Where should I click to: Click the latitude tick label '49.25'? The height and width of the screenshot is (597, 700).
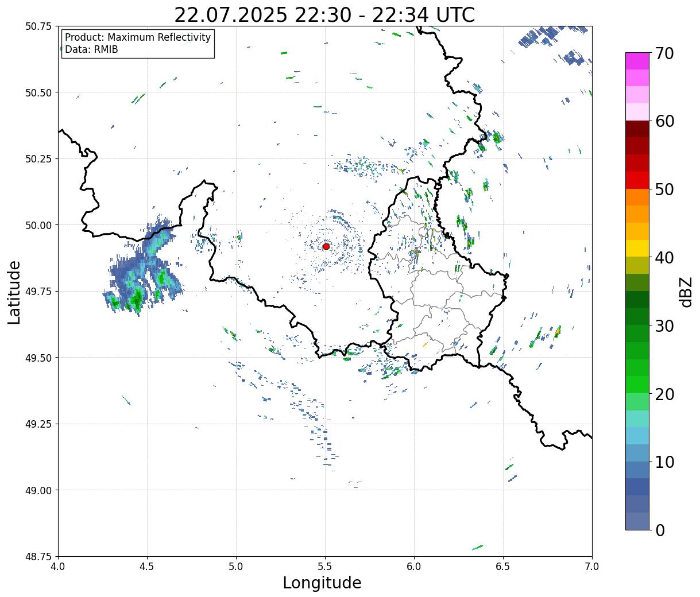pyautogui.click(x=38, y=424)
